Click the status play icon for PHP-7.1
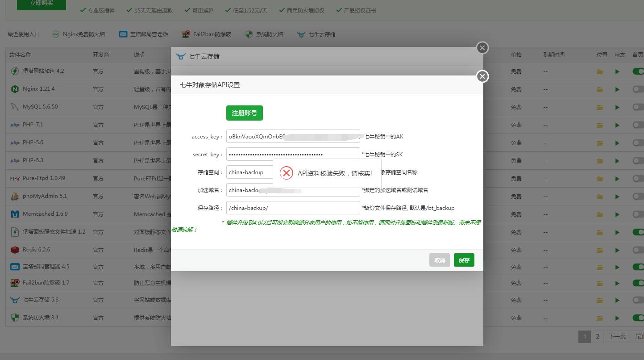 pos(617,125)
